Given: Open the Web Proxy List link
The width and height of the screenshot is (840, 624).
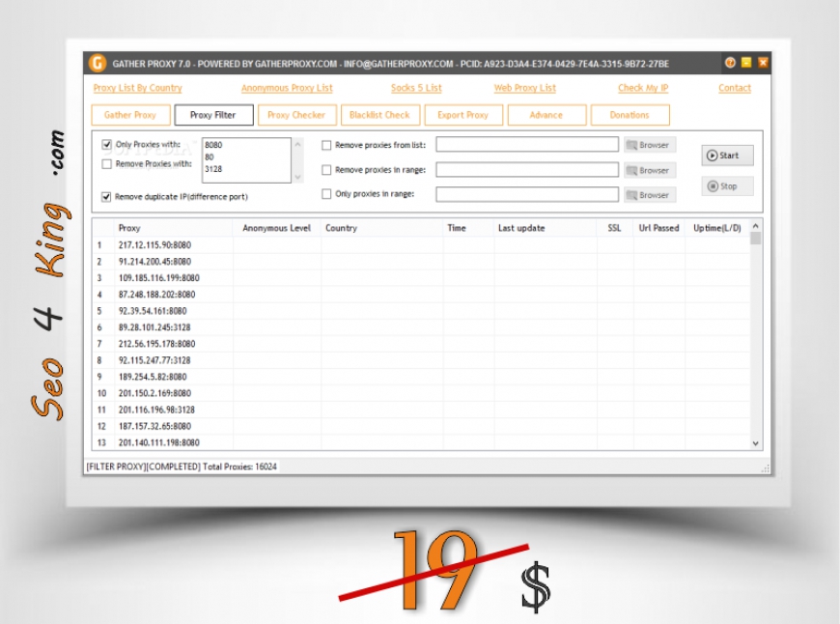Looking at the screenshot, I should (x=525, y=88).
